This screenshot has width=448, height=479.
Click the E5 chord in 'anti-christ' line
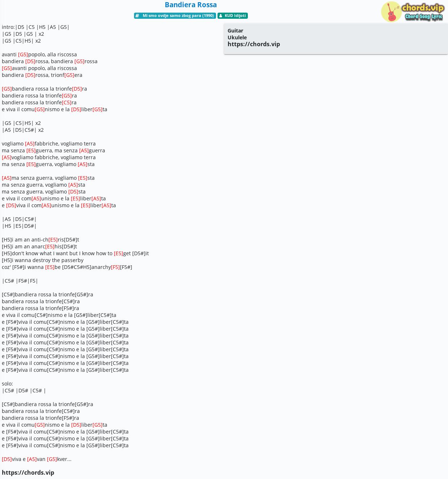(53, 240)
